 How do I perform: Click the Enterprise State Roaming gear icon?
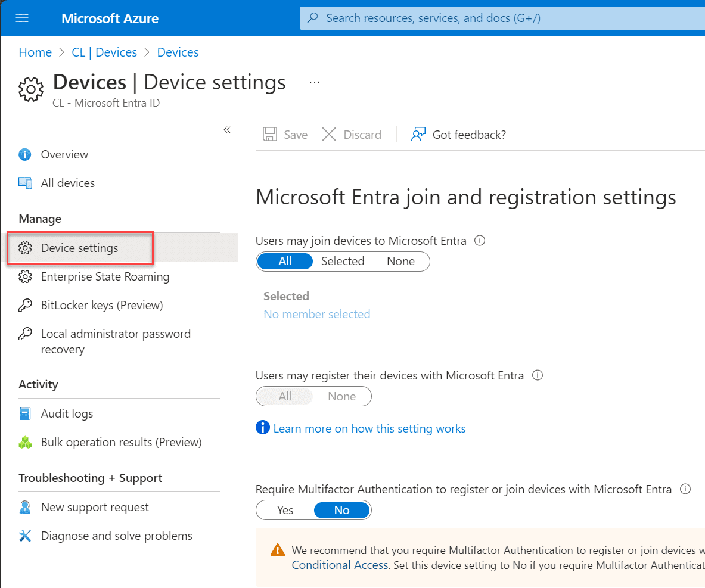tap(25, 276)
